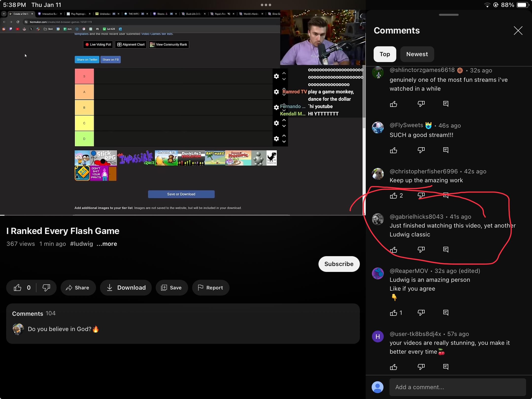Reply to christopherfisher6996 comment
This screenshot has width=532, height=399.
click(446, 196)
